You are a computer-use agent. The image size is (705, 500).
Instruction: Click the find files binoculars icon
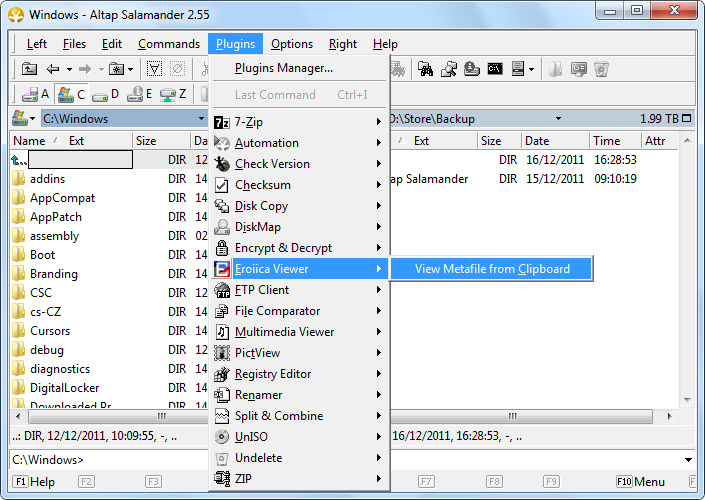(425, 69)
